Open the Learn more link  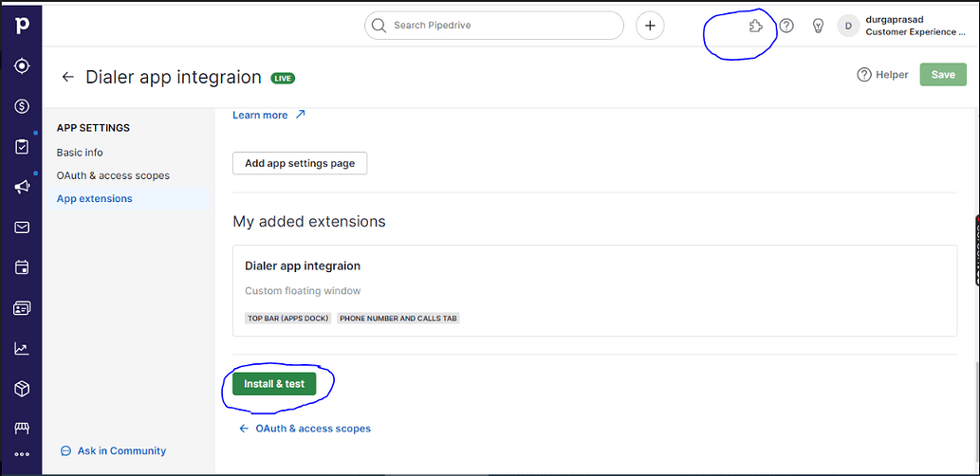260,115
